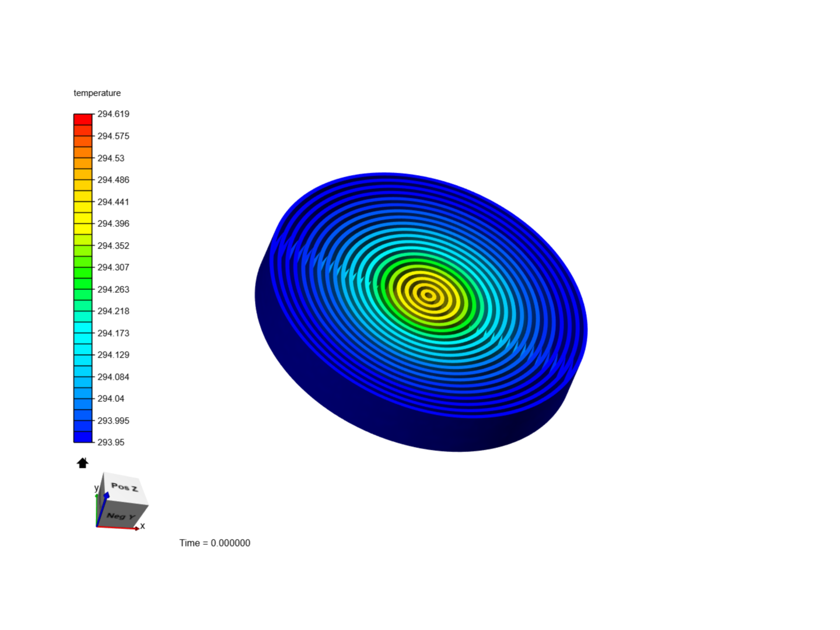Click the Time = 0.000000 label
This screenshot has height=630, width=840.
point(215,543)
